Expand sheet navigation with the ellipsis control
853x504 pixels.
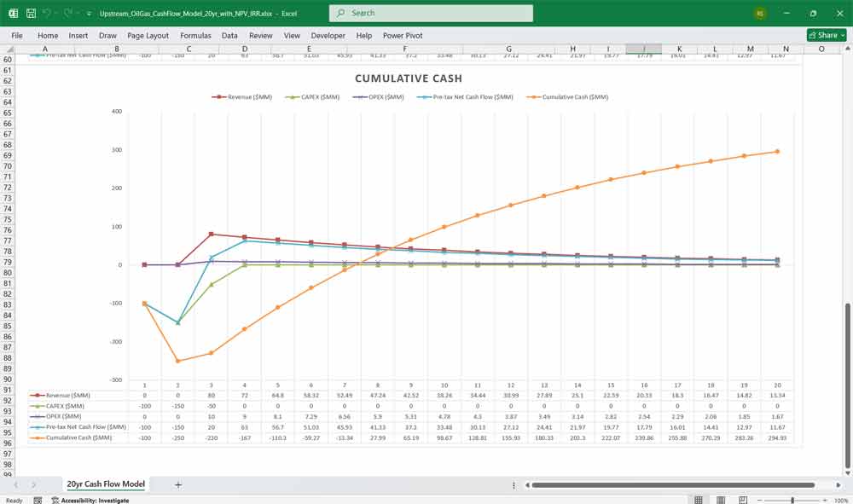point(514,484)
